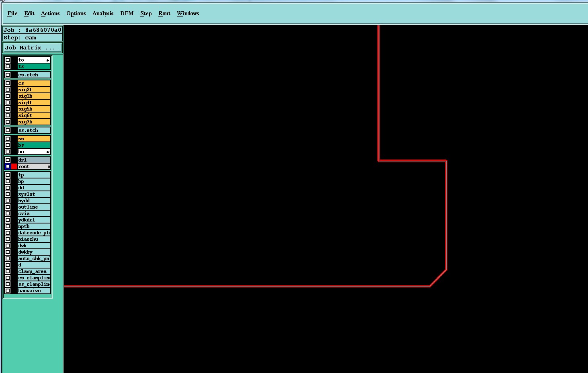
Task: Select the cvia layer name
Action: 34,213
